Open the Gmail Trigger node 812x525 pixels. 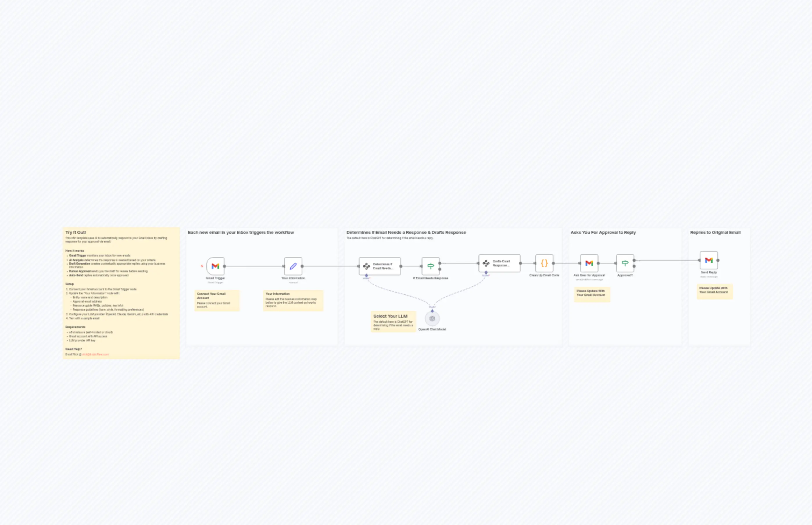[x=215, y=266]
